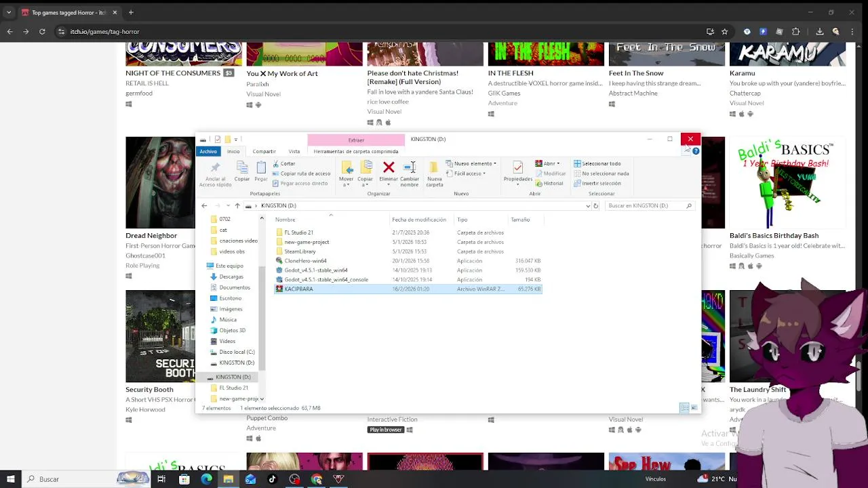Open the Abrir dropdown arrow
Image resolution: width=868 pixels, height=488 pixels.
click(557, 163)
